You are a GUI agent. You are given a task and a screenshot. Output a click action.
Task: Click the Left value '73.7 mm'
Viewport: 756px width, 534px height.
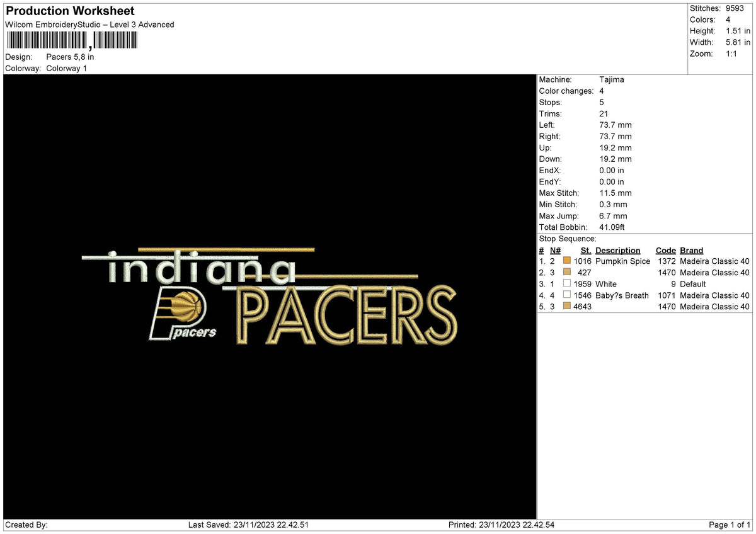616,125
